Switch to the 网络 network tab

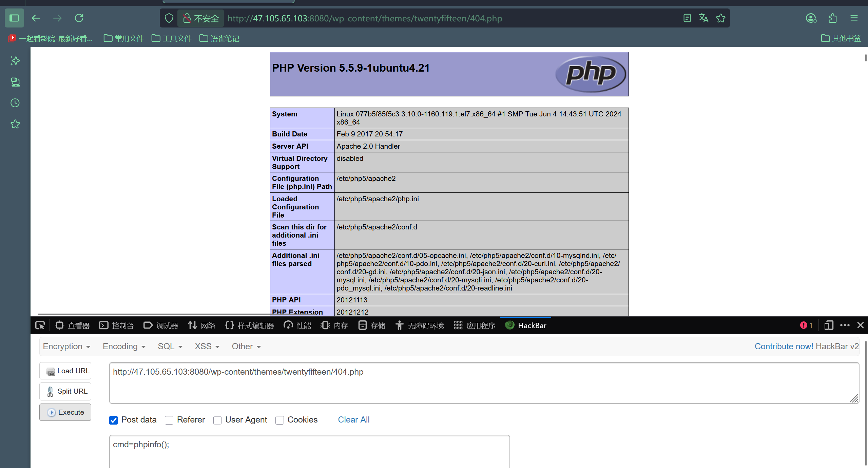click(201, 325)
